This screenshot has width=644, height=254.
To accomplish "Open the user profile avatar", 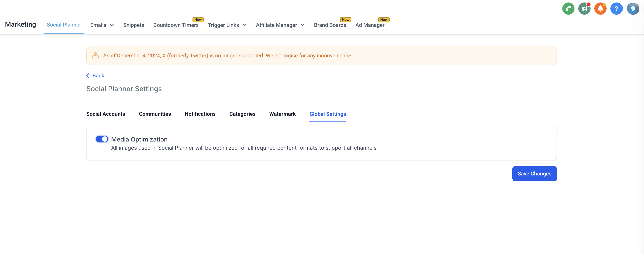I will click(x=633, y=9).
